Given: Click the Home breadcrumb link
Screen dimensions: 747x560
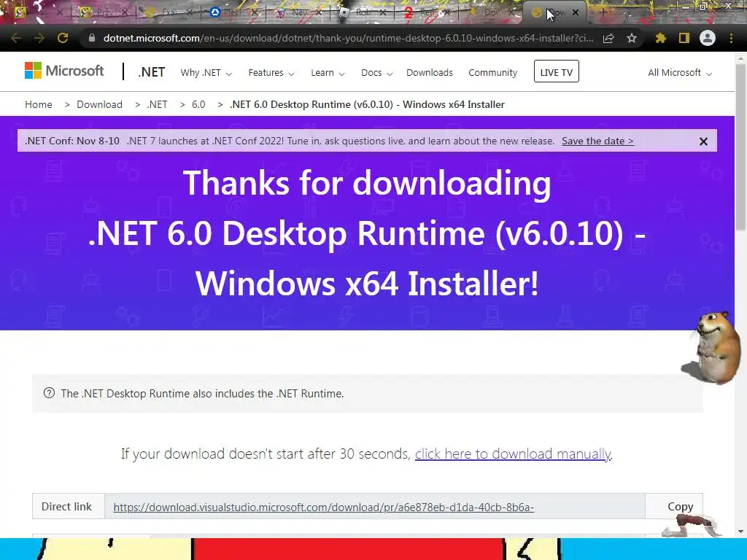Looking at the screenshot, I should click(x=39, y=104).
